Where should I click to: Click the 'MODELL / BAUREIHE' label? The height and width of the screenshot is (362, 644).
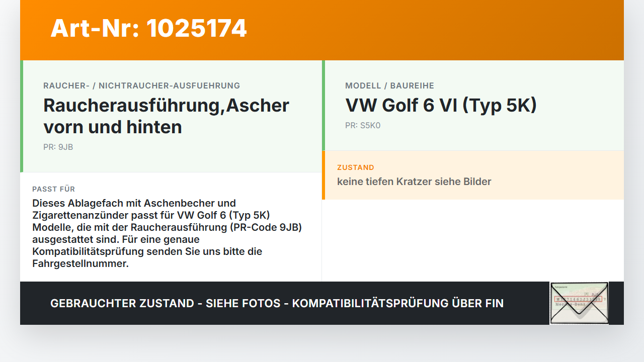coord(389,85)
